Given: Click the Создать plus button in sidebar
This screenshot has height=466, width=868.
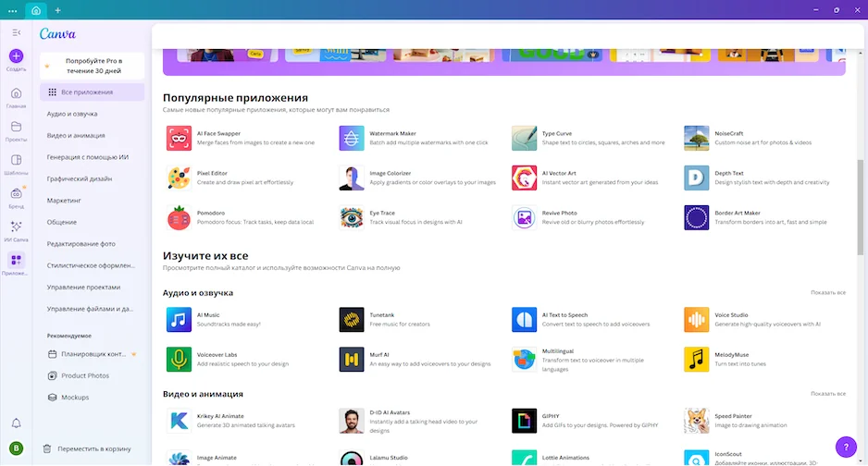Looking at the screenshot, I should [16, 56].
